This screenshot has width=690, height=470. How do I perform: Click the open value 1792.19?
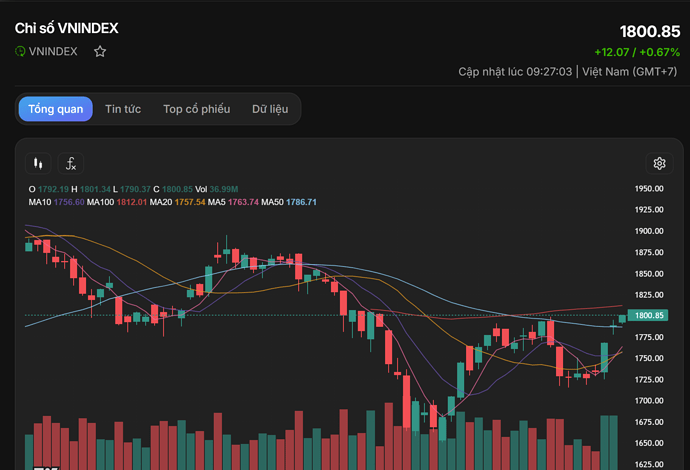53,189
